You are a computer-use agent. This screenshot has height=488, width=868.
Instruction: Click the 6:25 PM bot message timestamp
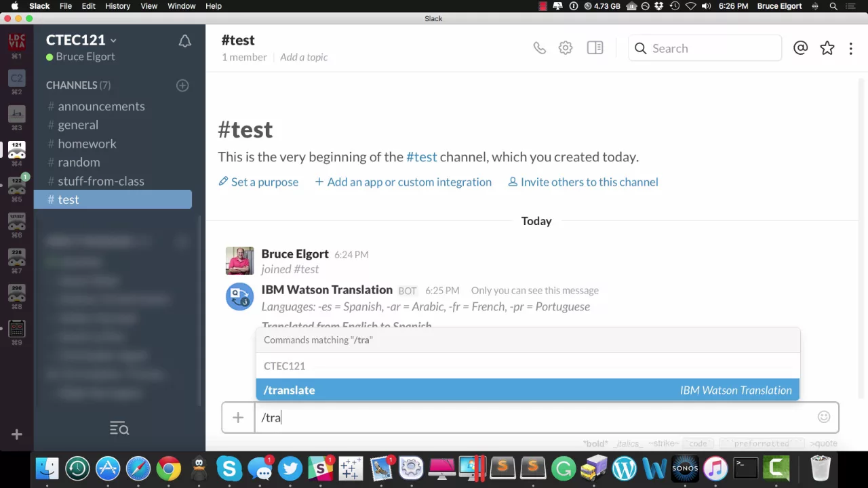[442, 291]
